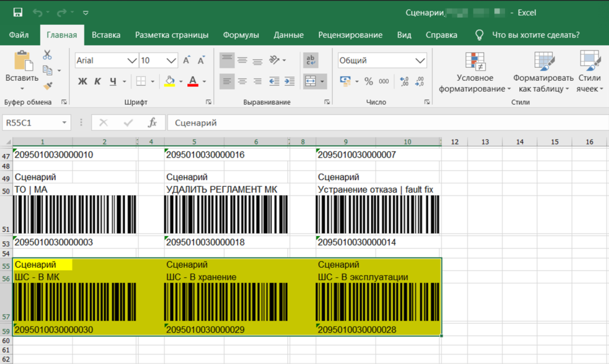Apply the yellow fill color bucket

(169, 81)
